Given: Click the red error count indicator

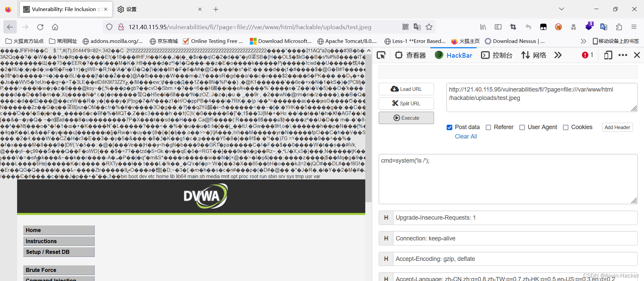Looking at the screenshot, I should [x=587, y=55].
